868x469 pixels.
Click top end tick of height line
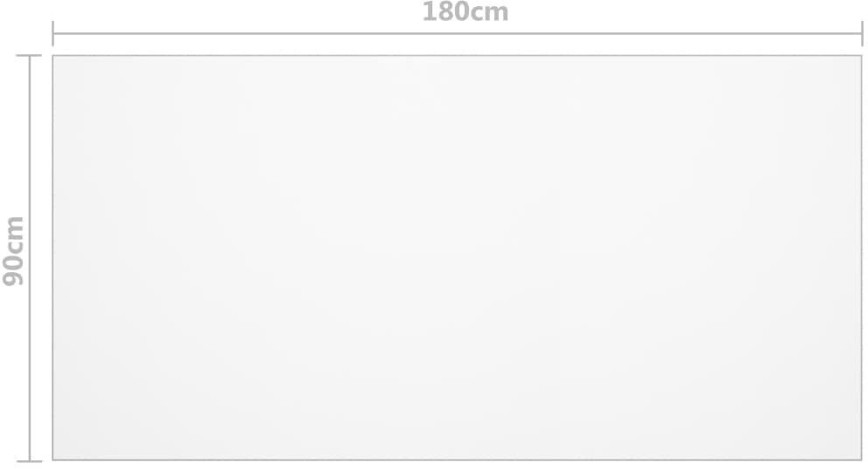pos(29,55)
